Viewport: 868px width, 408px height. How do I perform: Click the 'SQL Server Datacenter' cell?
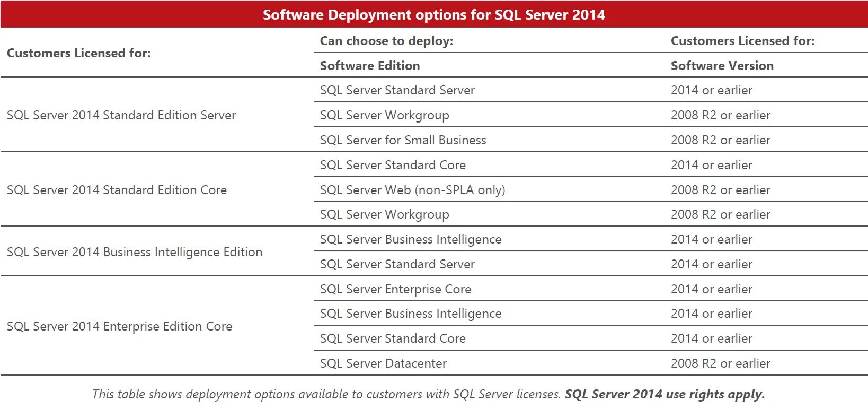[x=383, y=363]
